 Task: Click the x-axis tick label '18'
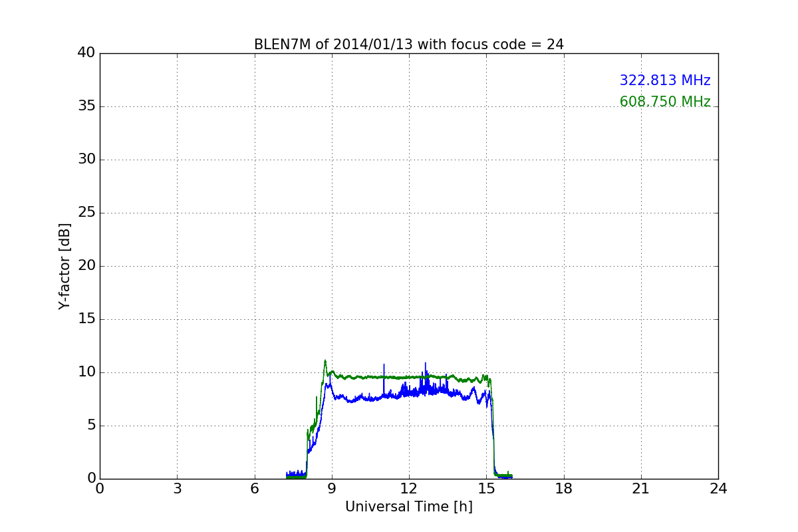coord(564,489)
